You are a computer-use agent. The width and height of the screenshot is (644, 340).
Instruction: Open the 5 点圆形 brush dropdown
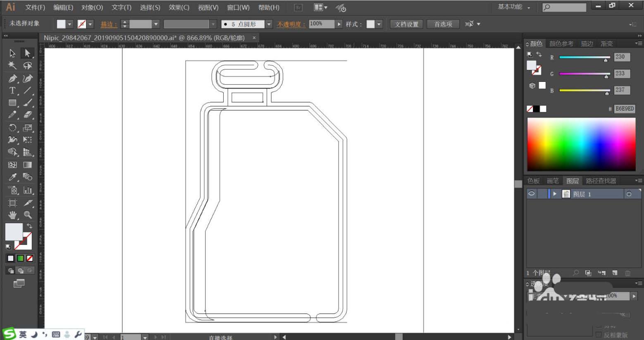pyautogui.click(x=269, y=24)
